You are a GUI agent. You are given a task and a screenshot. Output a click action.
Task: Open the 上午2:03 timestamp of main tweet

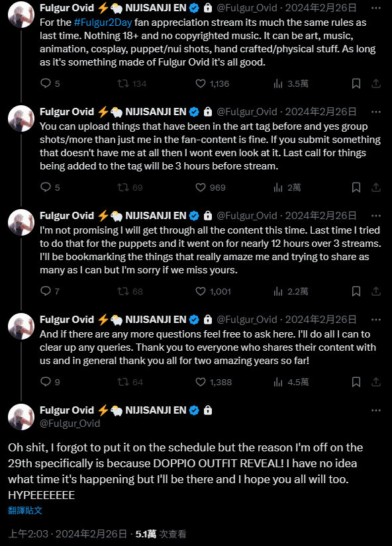coord(28,534)
